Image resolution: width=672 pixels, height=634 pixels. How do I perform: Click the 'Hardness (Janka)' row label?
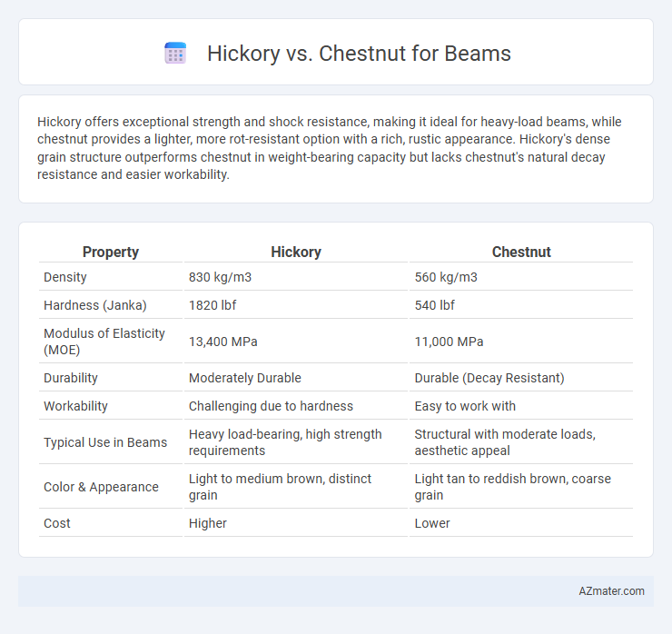pos(95,305)
